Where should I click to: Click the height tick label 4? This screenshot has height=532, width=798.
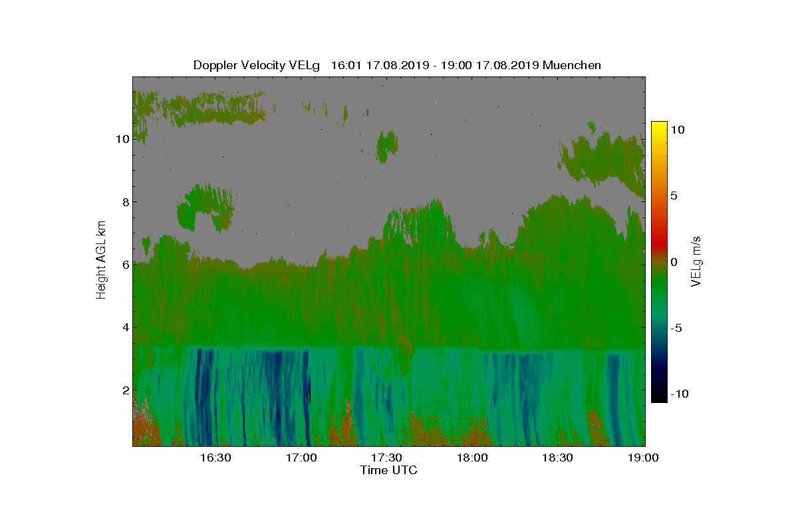point(124,327)
